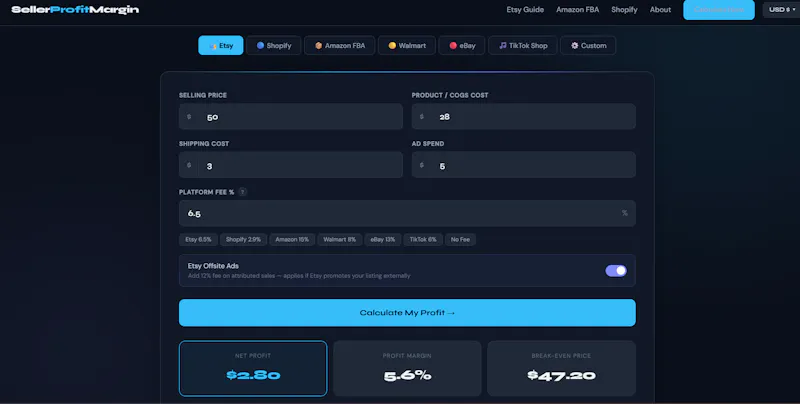Toggle the Etsy Offsite Ads switch

click(616, 271)
